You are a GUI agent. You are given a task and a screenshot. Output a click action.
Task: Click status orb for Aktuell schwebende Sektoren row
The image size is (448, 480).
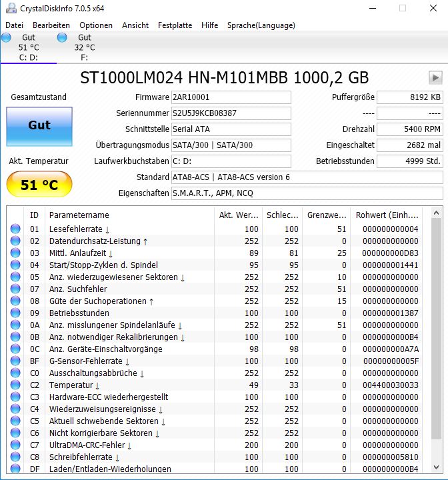click(15, 421)
